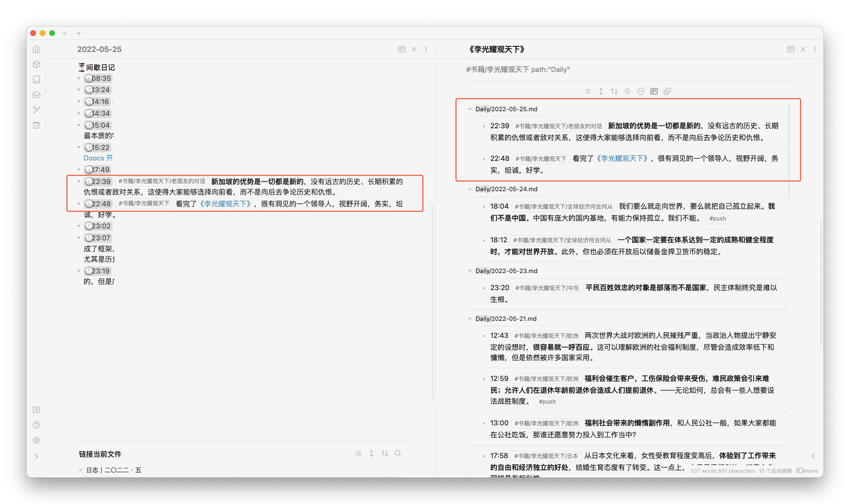This screenshot has height=504, width=850.
Task: Toggle the rendered markdown icon in query toolbar
Action: tap(654, 91)
